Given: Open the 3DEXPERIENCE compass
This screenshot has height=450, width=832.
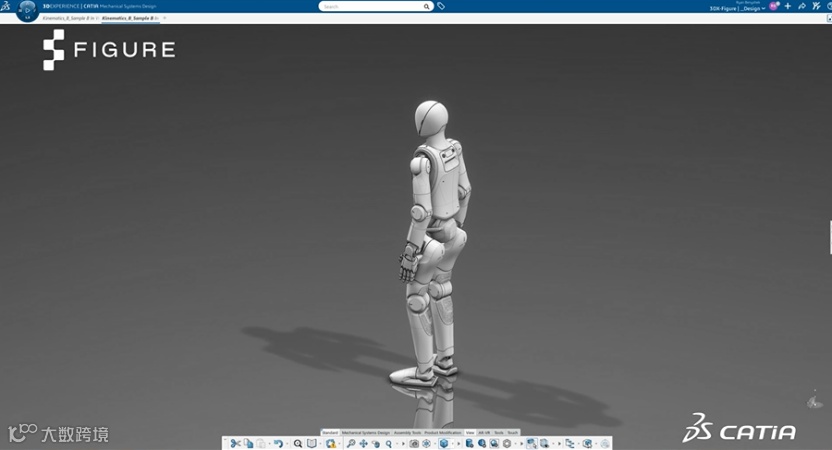Looking at the screenshot, I should (x=27, y=10).
